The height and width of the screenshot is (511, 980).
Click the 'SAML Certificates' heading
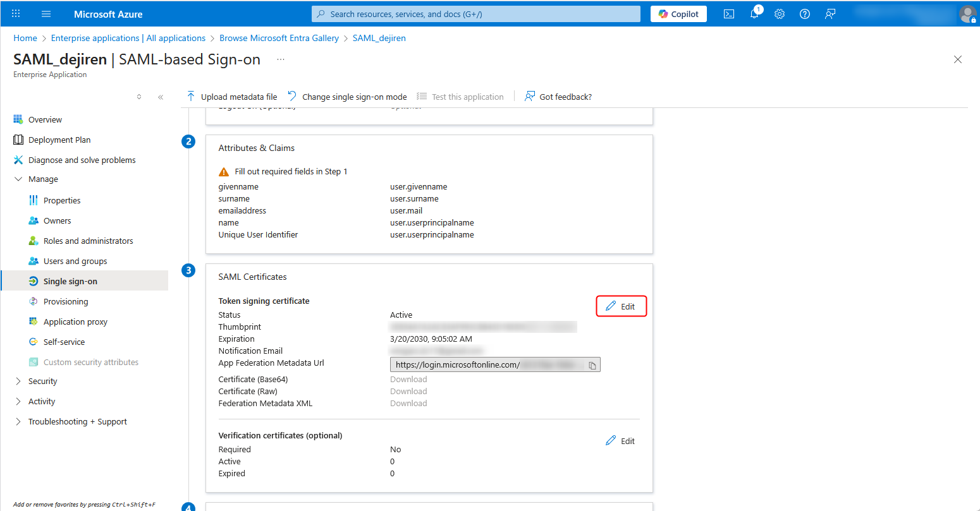[x=252, y=277]
